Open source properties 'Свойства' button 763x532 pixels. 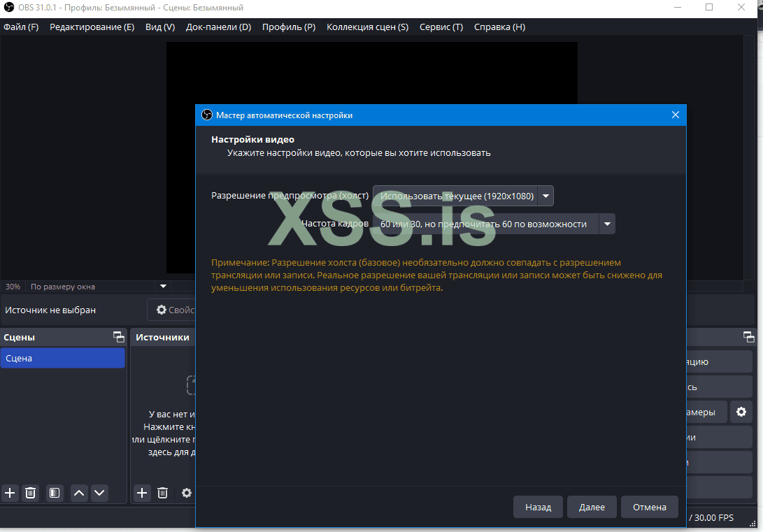click(172, 310)
